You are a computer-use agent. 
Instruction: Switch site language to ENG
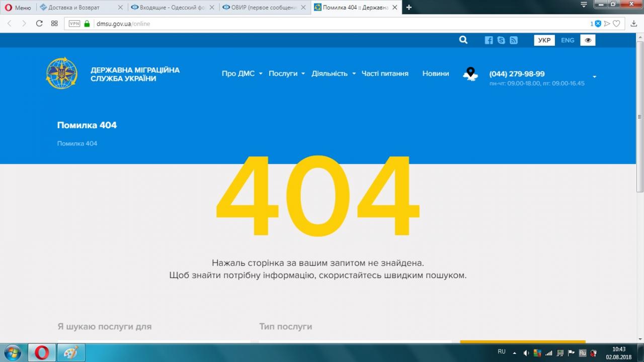pos(568,40)
